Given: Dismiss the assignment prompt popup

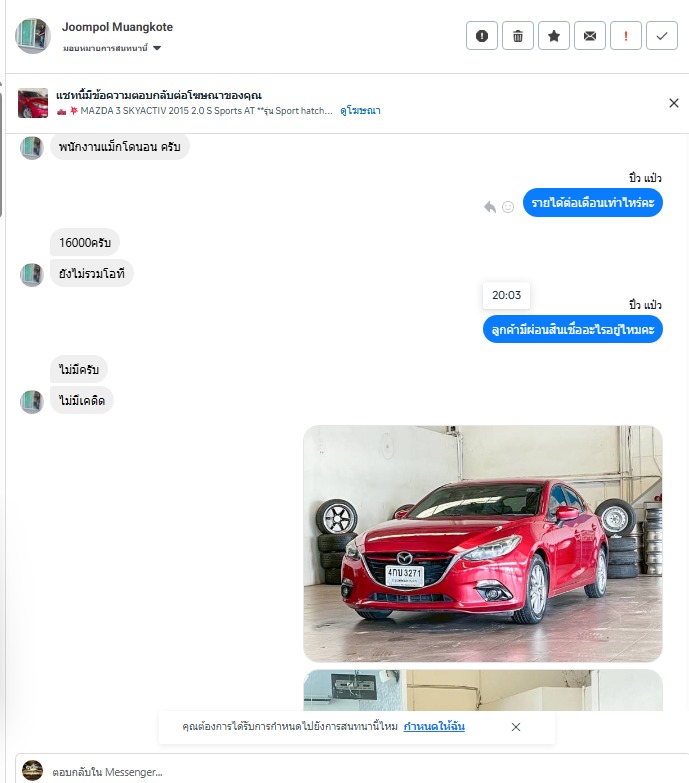Looking at the screenshot, I should [516, 727].
